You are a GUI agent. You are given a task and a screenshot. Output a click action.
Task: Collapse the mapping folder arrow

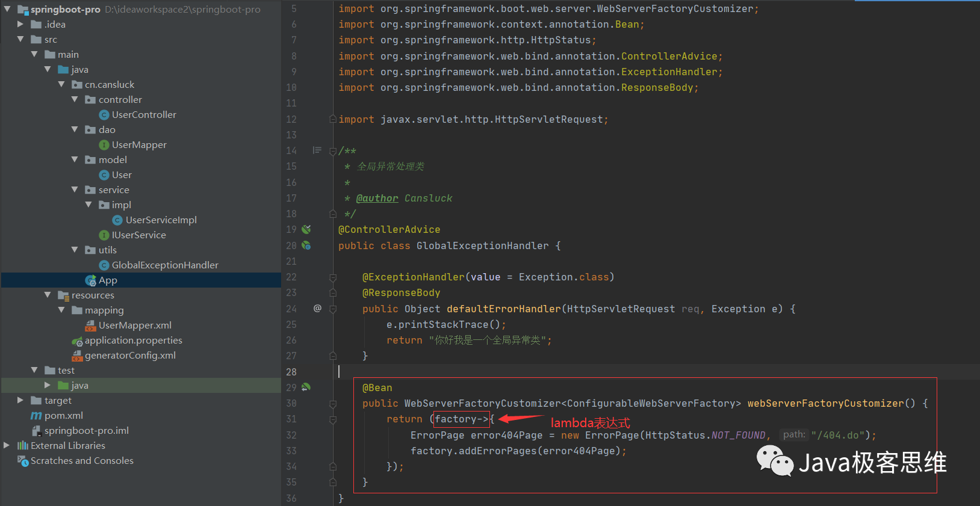[x=61, y=310]
